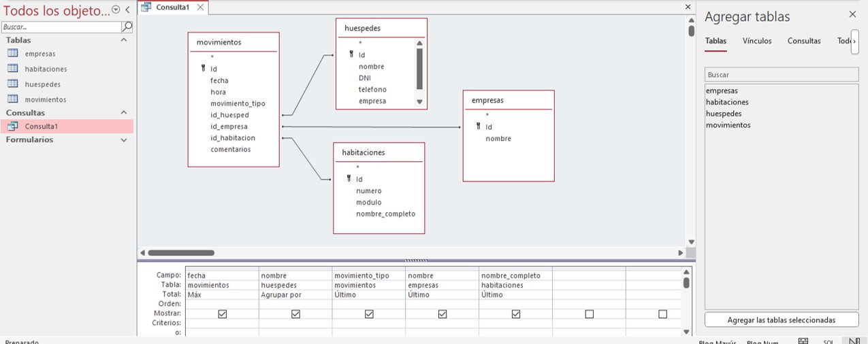Click the Design view icon in status bar
Viewport: 868px width, 344px height.
854,341
